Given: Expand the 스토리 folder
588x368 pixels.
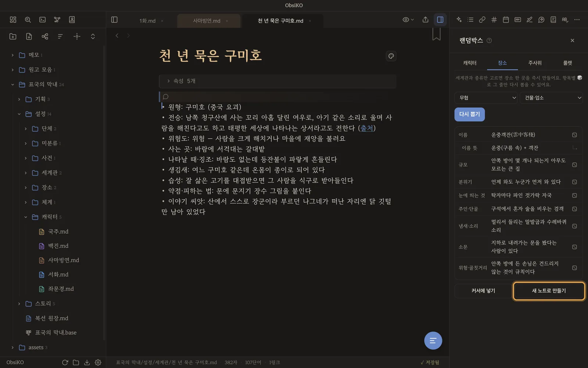Looking at the screenshot, I should pyautogui.click(x=19, y=304).
